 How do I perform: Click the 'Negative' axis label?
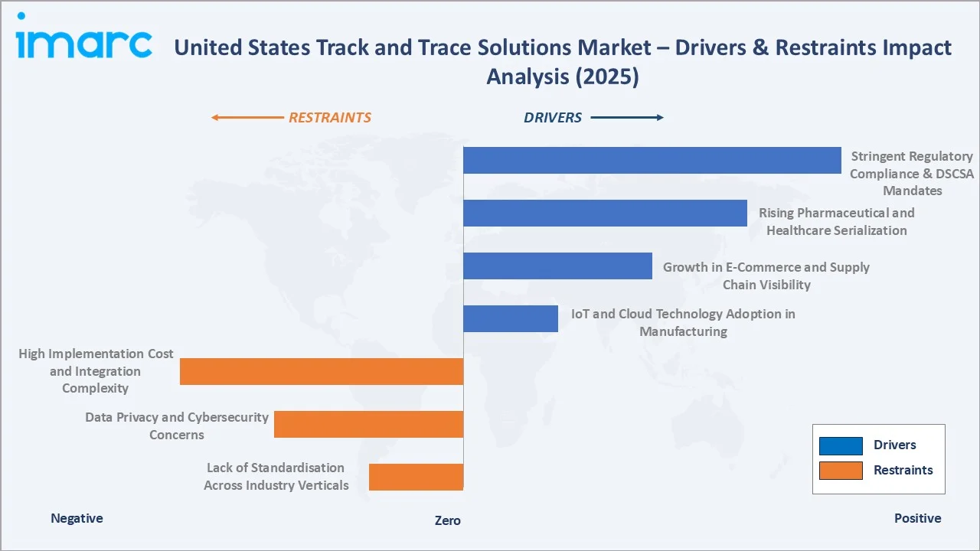(77, 518)
